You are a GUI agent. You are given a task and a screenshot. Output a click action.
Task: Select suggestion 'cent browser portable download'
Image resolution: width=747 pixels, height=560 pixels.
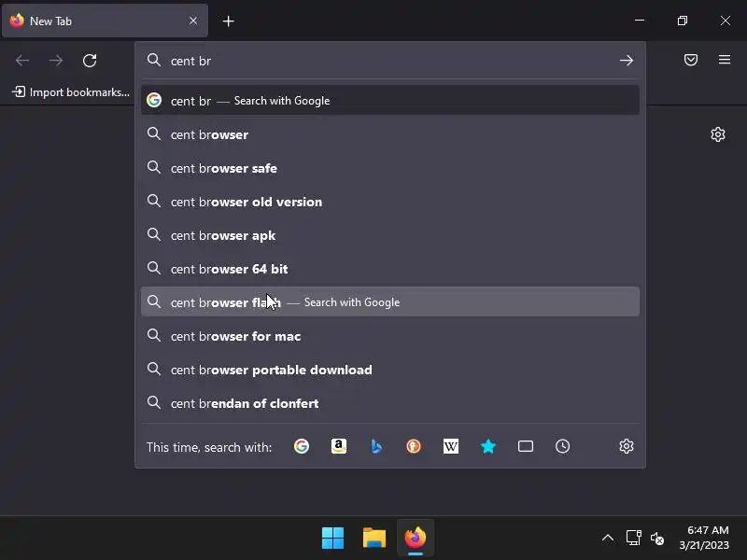click(x=389, y=370)
